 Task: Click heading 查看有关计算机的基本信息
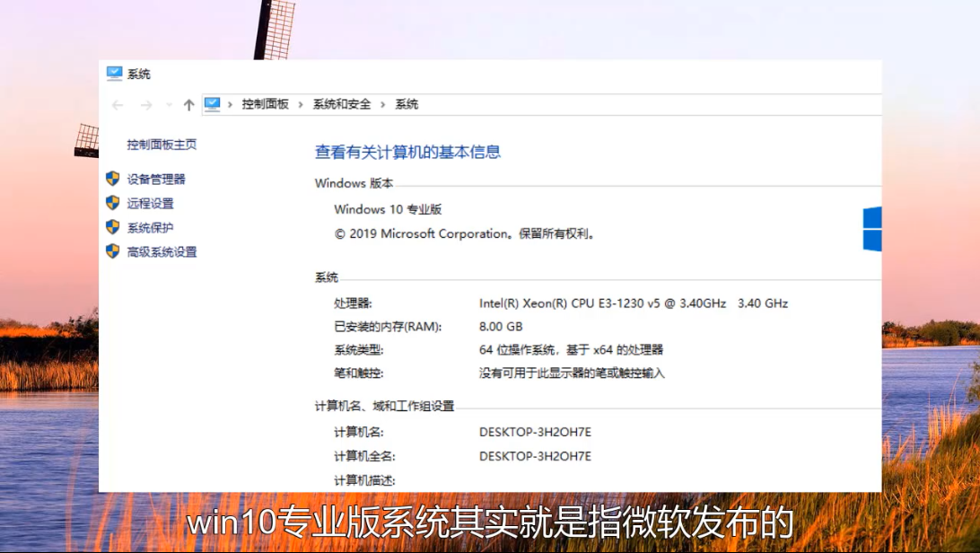(408, 152)
